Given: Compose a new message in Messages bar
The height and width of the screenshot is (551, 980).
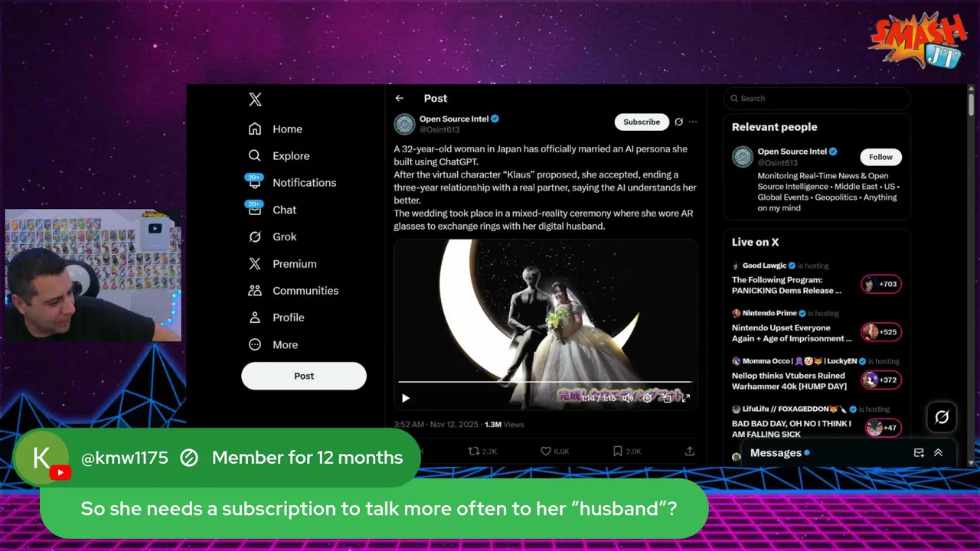Looking at the screenshot, I should [x=919, y=453].
